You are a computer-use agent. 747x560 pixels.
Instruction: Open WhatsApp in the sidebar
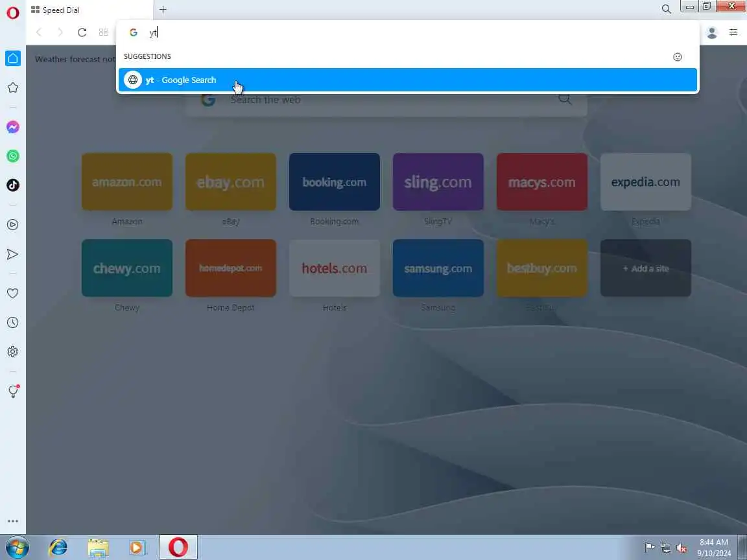pyautogui.click(x=13, y=156)
